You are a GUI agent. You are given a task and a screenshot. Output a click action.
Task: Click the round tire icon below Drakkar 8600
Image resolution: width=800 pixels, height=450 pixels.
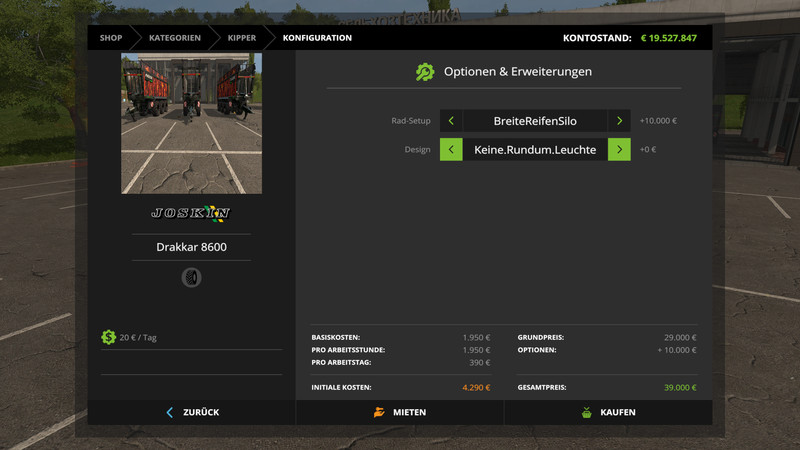(191, 277)
